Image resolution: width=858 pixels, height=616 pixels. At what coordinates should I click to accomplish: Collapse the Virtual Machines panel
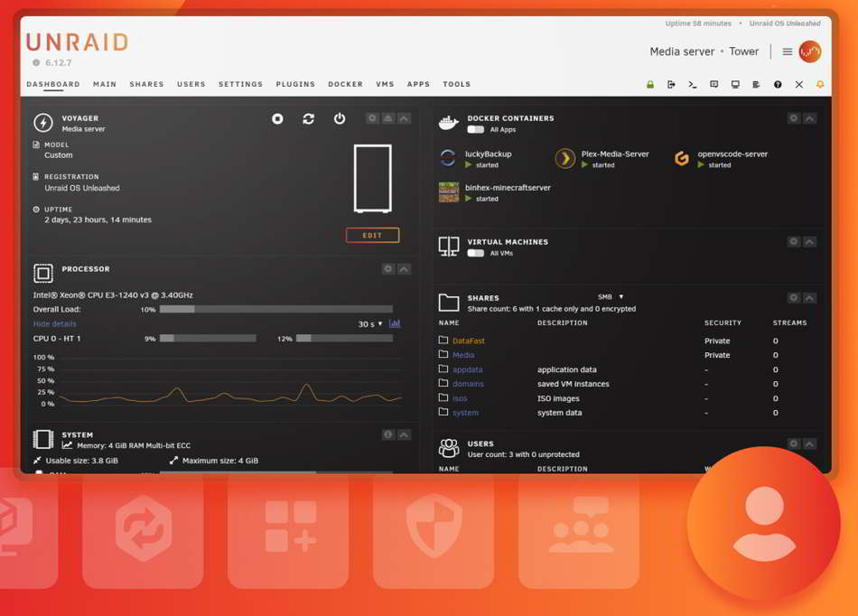click(810, 241)
